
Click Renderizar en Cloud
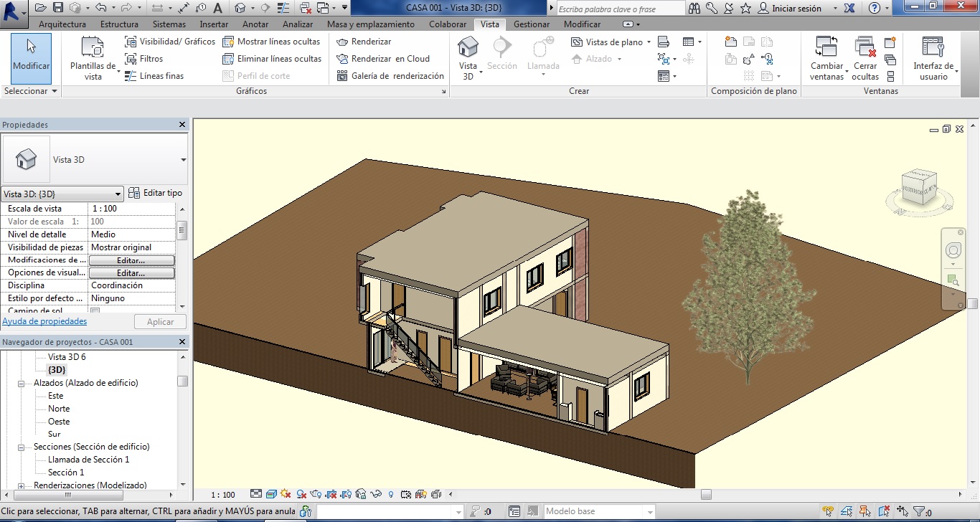[x=383, y=59]
